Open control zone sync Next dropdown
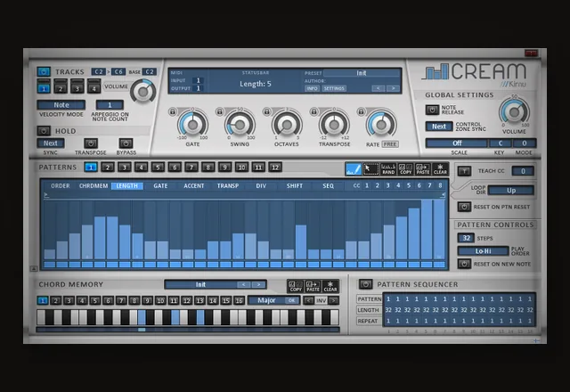 point(439,127)
